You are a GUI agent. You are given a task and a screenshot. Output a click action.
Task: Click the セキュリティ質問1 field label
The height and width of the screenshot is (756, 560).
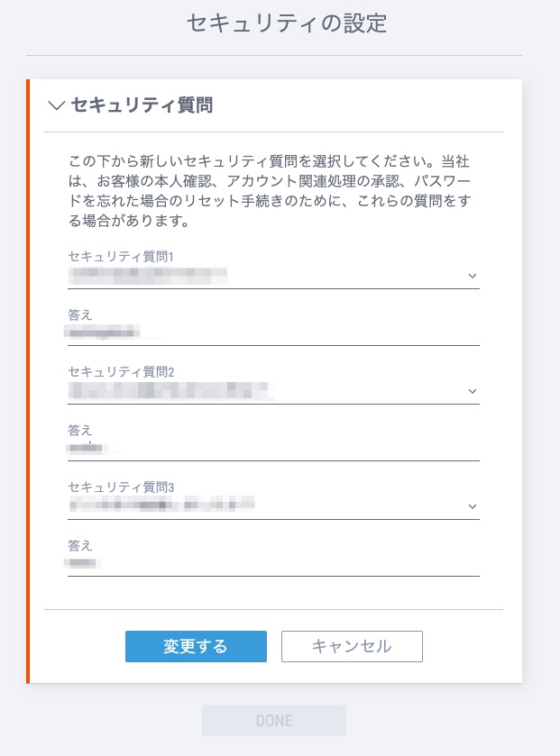tap(120, 256)
